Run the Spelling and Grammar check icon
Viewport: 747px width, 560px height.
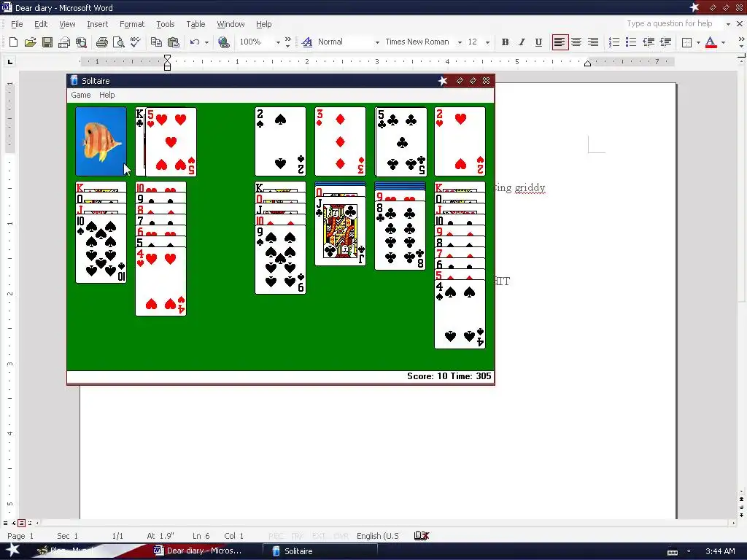(x=135, y=42)
